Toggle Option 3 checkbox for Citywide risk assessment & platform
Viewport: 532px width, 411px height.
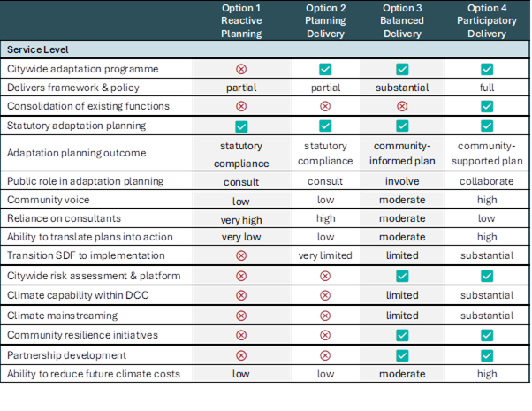tap(402, 276)
